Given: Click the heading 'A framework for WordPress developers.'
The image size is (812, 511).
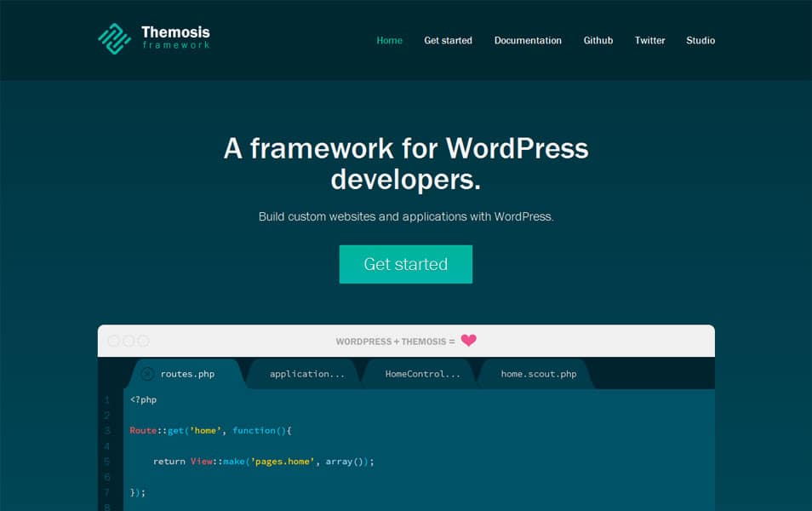Looking at the screenshot, I should click(x=406, y=164).
